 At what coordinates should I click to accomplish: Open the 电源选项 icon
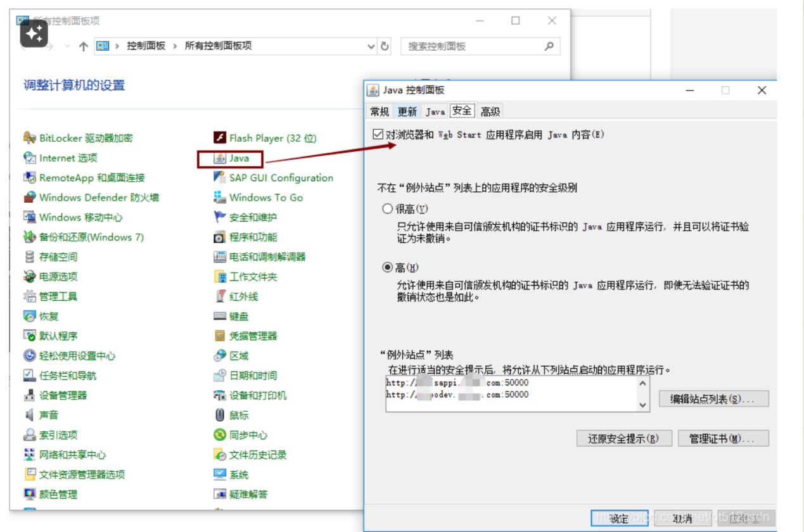(x=29, y=276)
